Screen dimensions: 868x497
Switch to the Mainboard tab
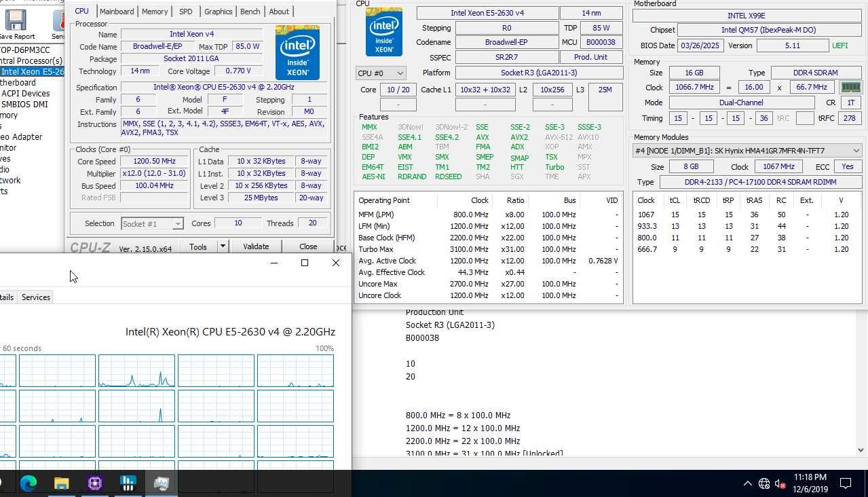click(117, 12)
